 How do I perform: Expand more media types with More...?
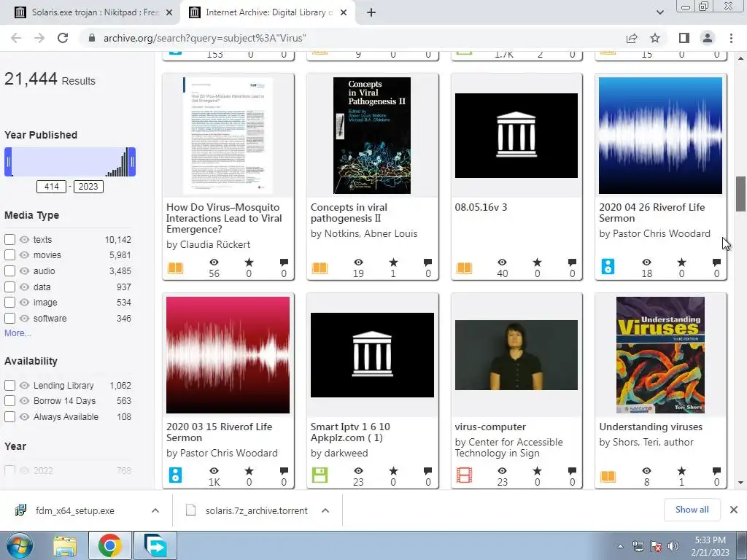[18, 333]
